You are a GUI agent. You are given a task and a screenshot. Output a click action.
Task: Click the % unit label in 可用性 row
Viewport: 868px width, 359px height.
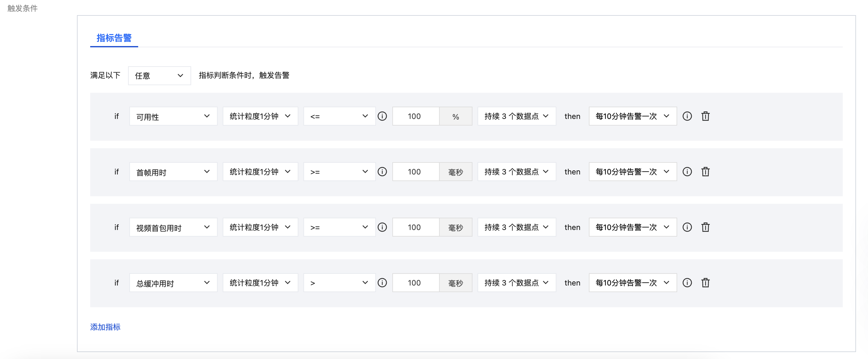[455, 116]
